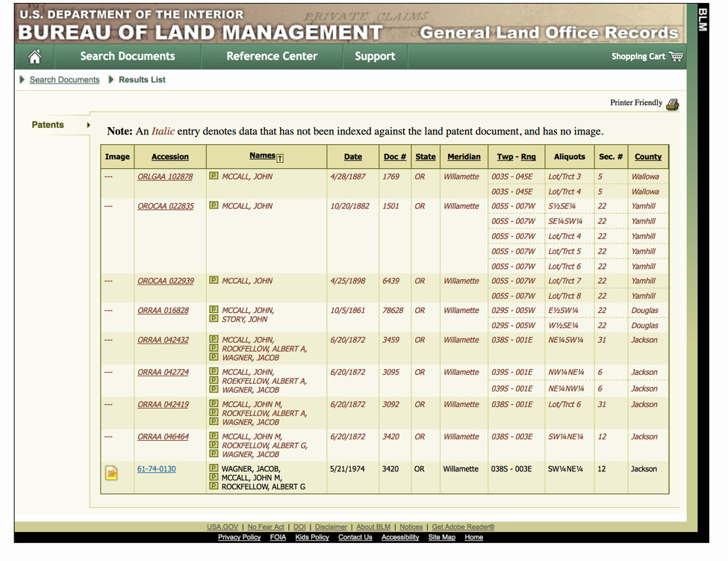Screen dimensions: 728x561
Task: Open accession ORRAA 042432
Action: point(163,340)
